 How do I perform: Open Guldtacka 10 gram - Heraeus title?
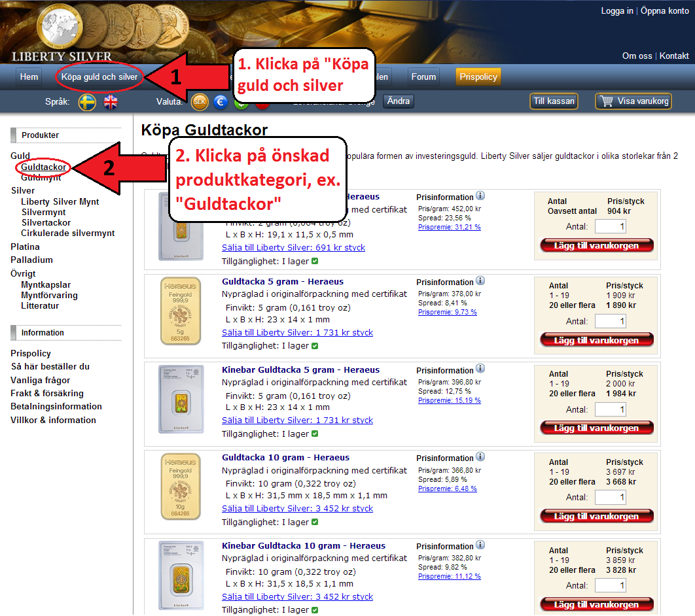pyautogui.click(x=285, y=457)
